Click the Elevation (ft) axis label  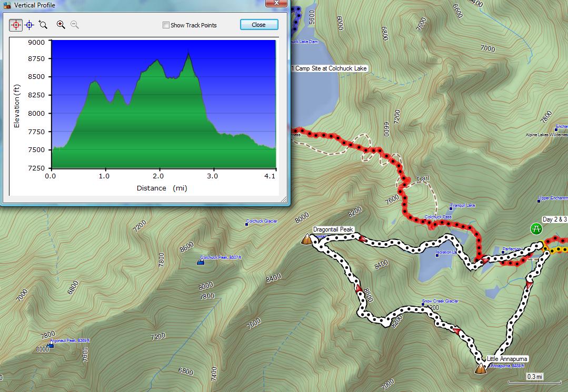click(x=17, y=106)
